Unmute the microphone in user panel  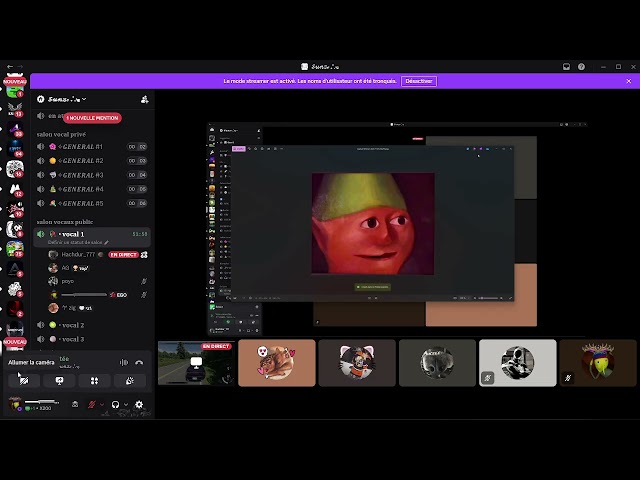pos(92,404)
